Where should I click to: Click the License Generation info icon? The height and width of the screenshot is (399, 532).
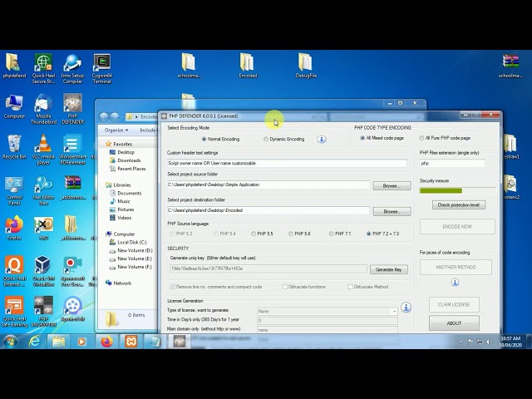(406, 308)
